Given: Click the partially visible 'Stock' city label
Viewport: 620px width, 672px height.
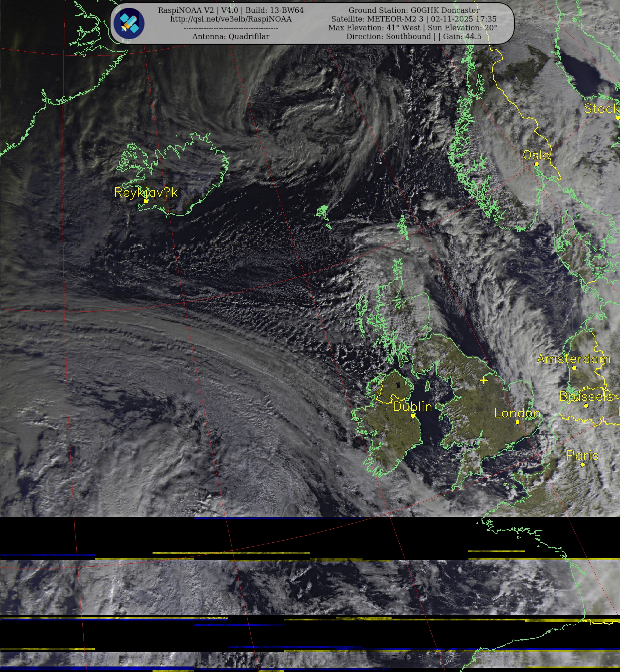Looking at the screenshot, I should point(600,109).
